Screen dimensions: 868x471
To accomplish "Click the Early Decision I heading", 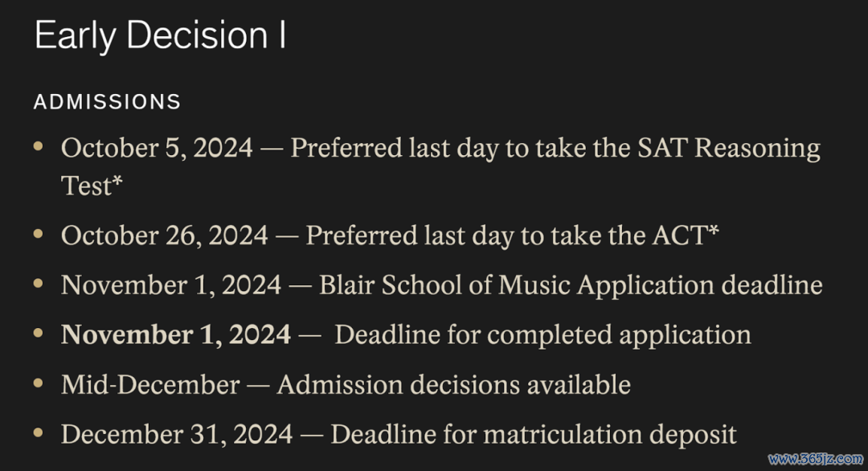I will (x=160, y=36).
